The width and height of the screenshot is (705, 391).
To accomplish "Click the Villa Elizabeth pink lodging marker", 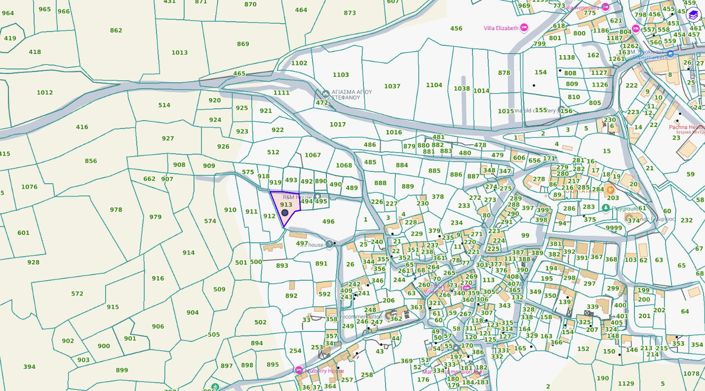I will [x=523, y=28].
